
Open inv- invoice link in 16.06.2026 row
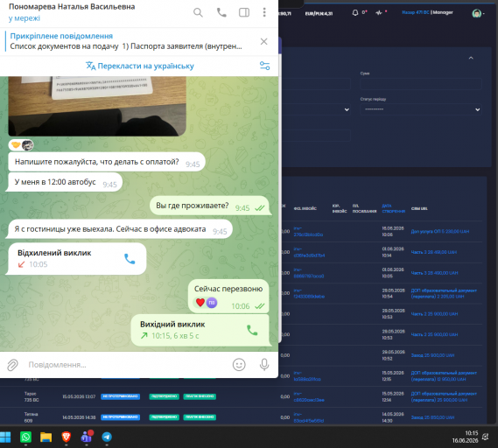click(x=308, y=232)
